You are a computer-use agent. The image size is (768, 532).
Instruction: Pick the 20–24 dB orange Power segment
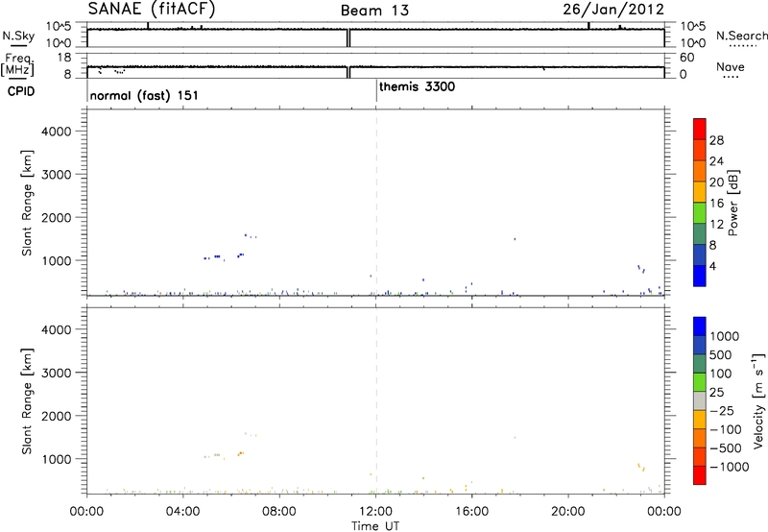[x=700, y=171]
